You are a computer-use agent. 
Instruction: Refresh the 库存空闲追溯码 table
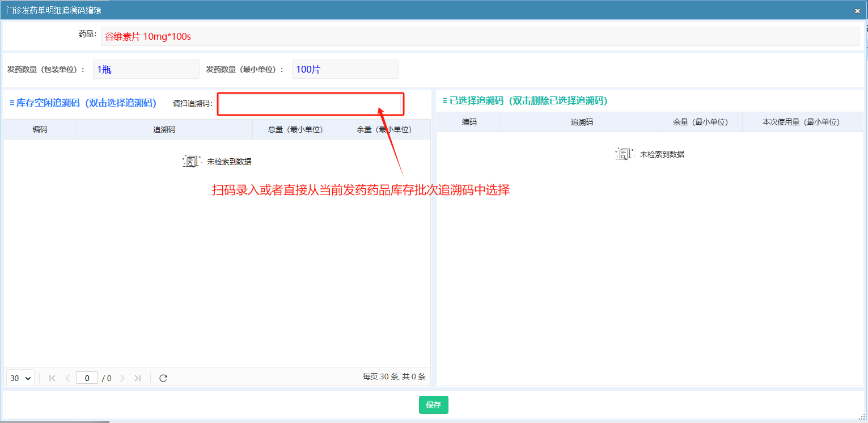coord(163,378)
